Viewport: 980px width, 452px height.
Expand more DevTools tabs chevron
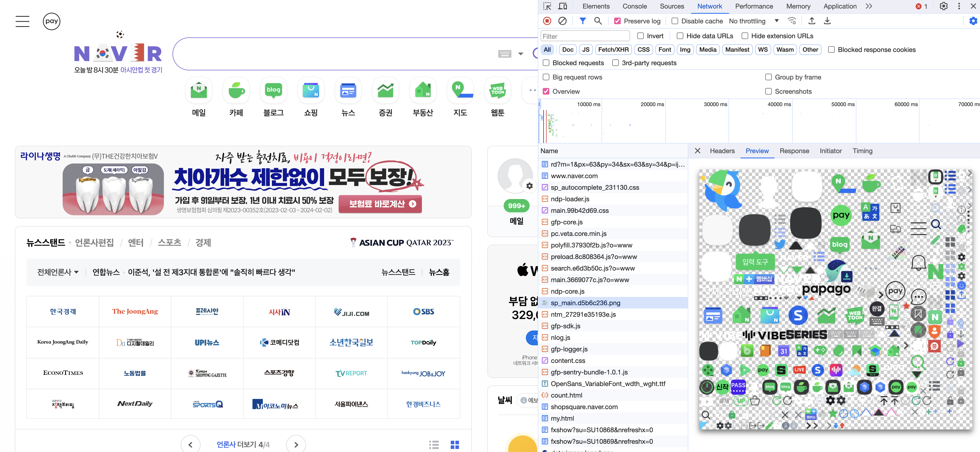[x=868, y=6]
